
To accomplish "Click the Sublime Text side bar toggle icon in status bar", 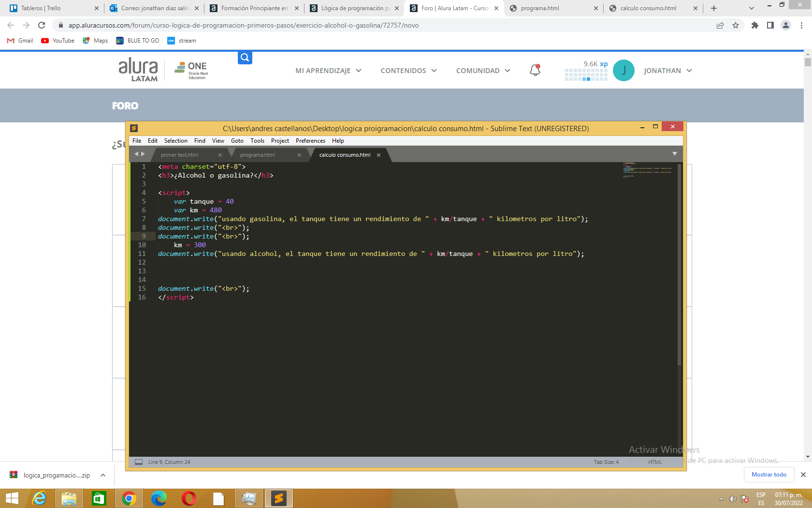I will pos(139,462).
